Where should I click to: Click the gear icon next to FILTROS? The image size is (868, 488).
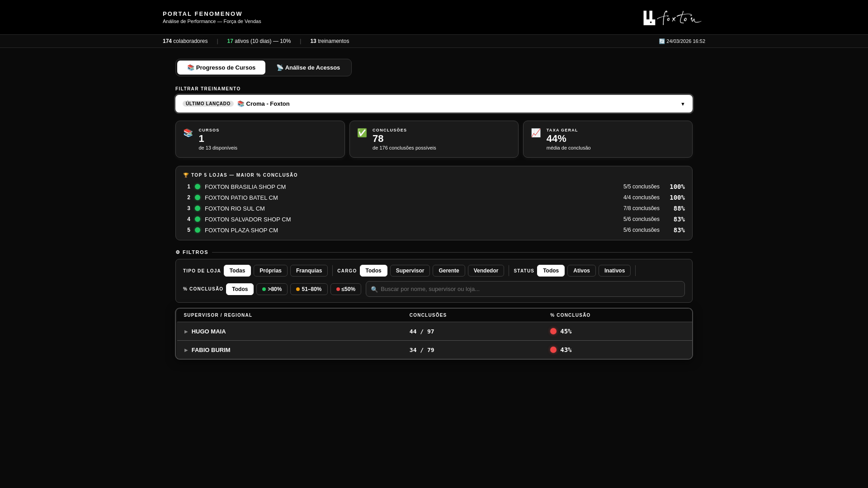(x=178, y=252)
